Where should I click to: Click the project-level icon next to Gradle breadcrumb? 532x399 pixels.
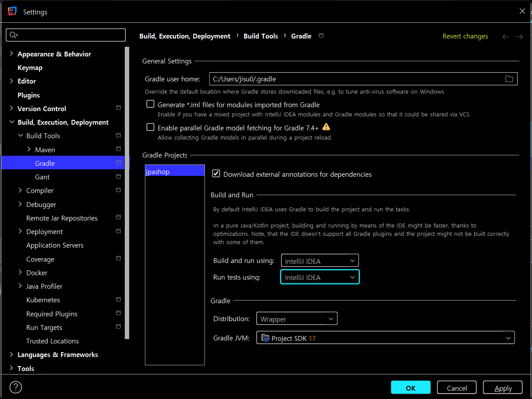coord(321,35)
